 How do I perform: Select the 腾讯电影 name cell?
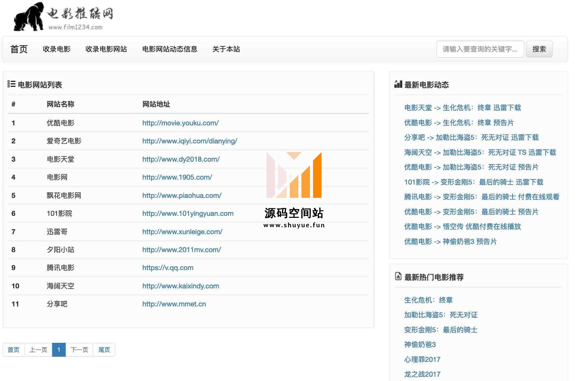click(61, 268)
